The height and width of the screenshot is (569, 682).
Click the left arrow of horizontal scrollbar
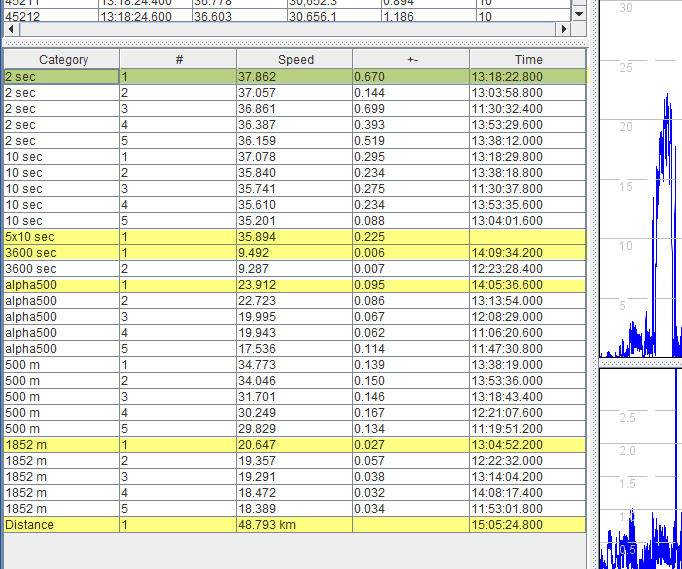(9, 31)
